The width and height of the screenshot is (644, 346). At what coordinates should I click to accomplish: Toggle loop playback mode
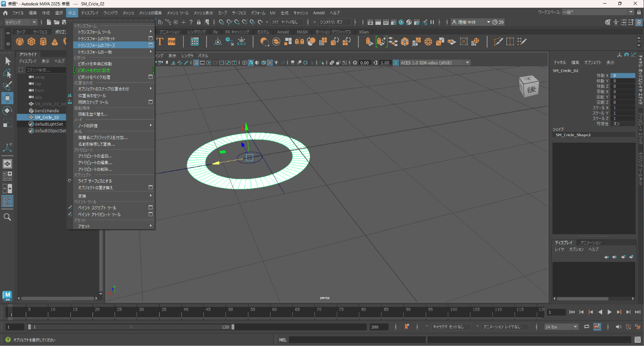tap(587, 327)
